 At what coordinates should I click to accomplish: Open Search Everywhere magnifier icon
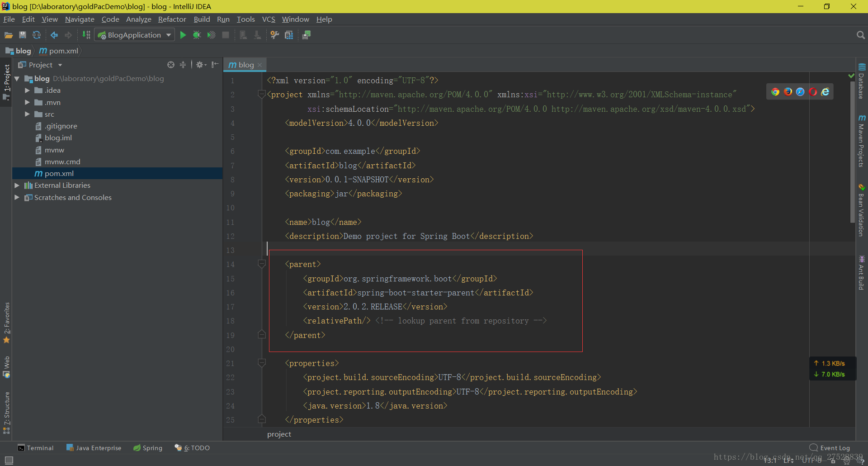[x=860, y=35]
